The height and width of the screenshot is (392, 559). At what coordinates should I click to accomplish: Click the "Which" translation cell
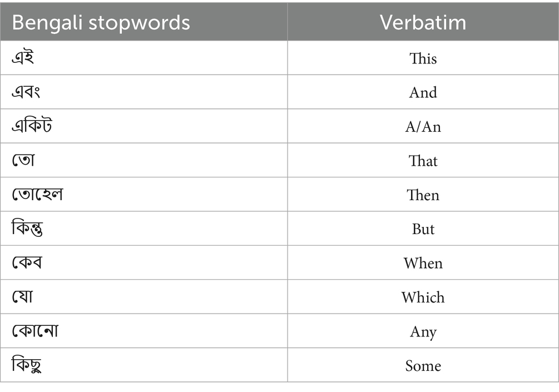423,297
